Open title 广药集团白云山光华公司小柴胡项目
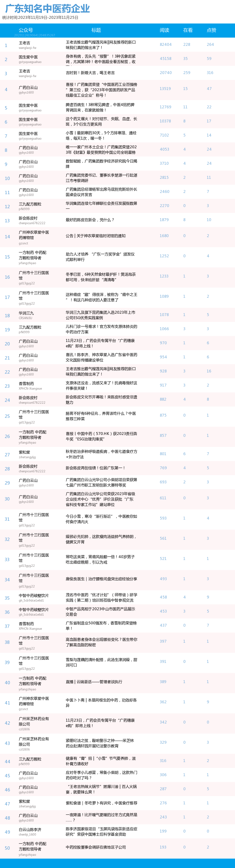235x868 pixels. pos(102,482)
